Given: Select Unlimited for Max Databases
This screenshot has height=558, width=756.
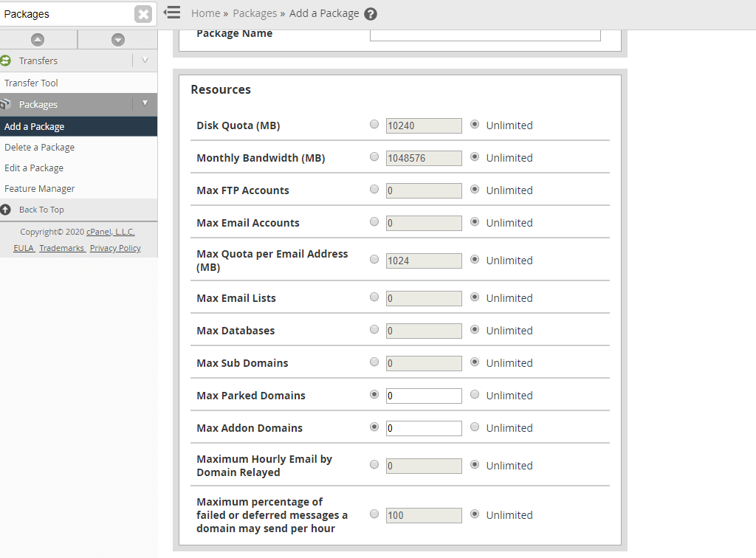Looking at the screenshot, I should 475,330.
